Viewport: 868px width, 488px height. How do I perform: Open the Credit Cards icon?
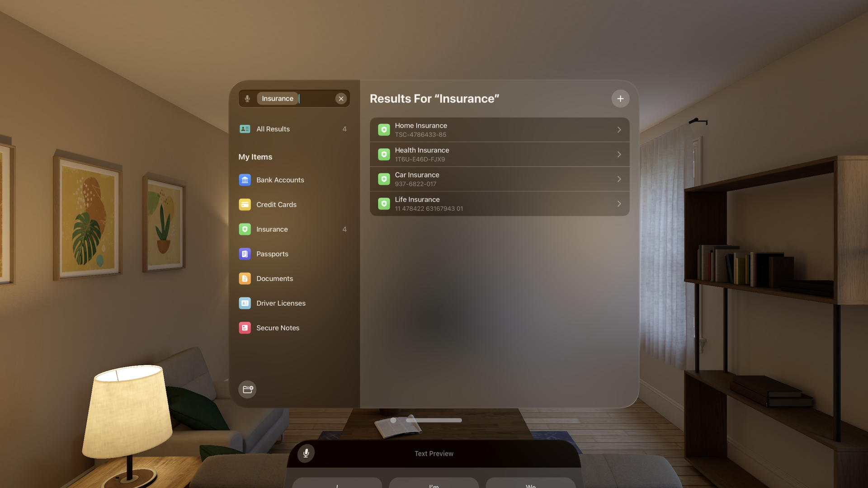pos(245,204)
